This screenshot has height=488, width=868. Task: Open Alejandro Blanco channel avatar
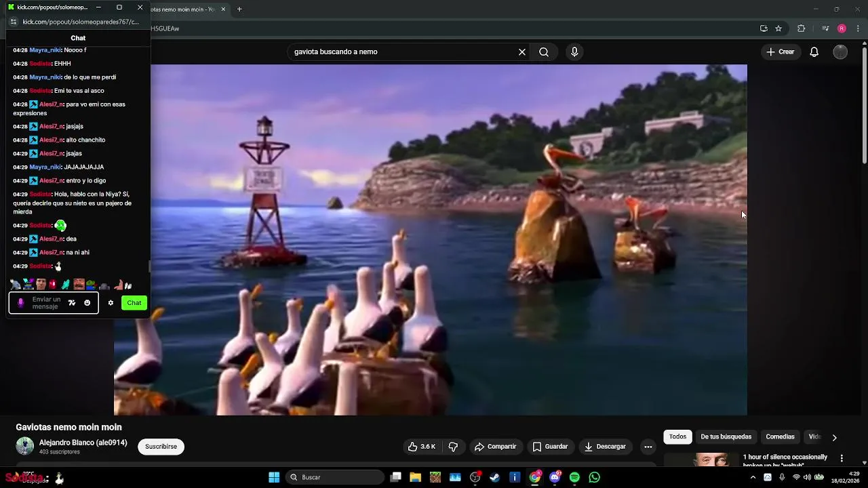point(25,446)
